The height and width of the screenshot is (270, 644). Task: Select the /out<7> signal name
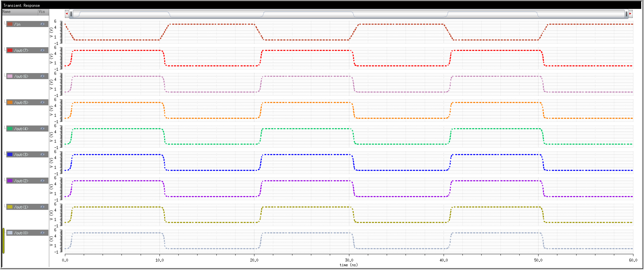point(21,50)
